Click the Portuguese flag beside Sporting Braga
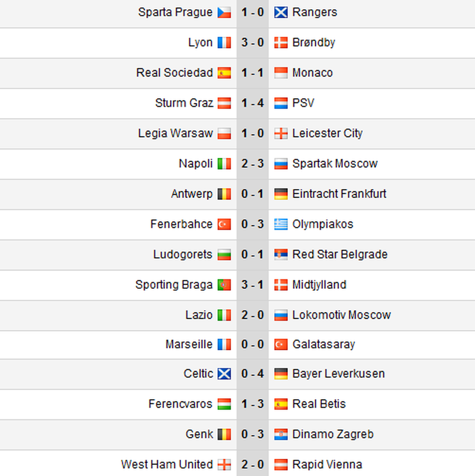475x476 pixels. tap(224, 285)
